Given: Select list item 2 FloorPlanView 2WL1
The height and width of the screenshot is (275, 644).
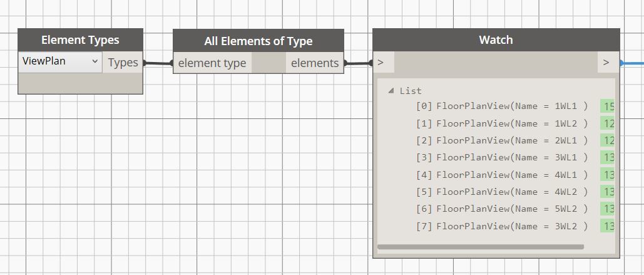Looking at the screenshot, I should click(x=503, y=140).
